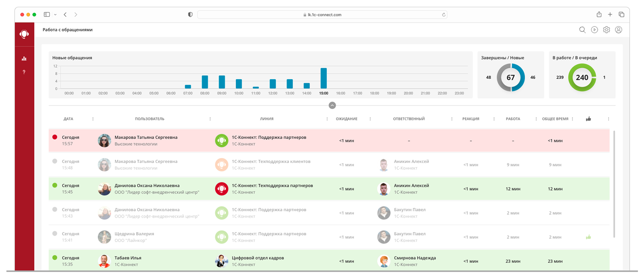
Task: Open settings gear icon in header
Action: tap(606, 30)
